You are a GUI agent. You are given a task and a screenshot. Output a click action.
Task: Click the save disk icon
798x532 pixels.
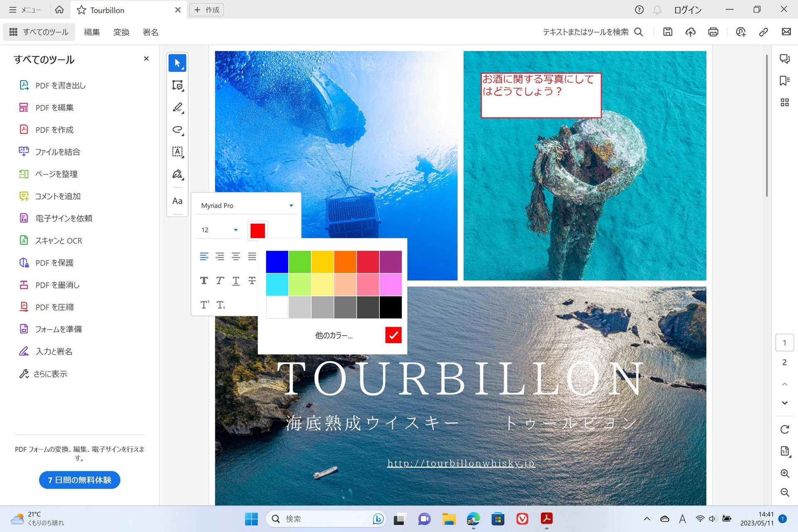(x=667, y=32)
